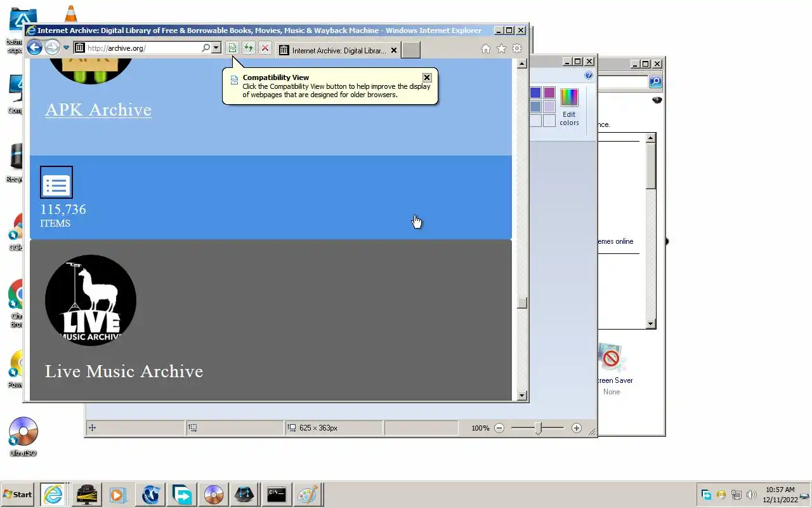Click the APK Archive items list icon
The width and height of the screenshot is (812, 508).
pyautogui.click(x=56, y=182)
